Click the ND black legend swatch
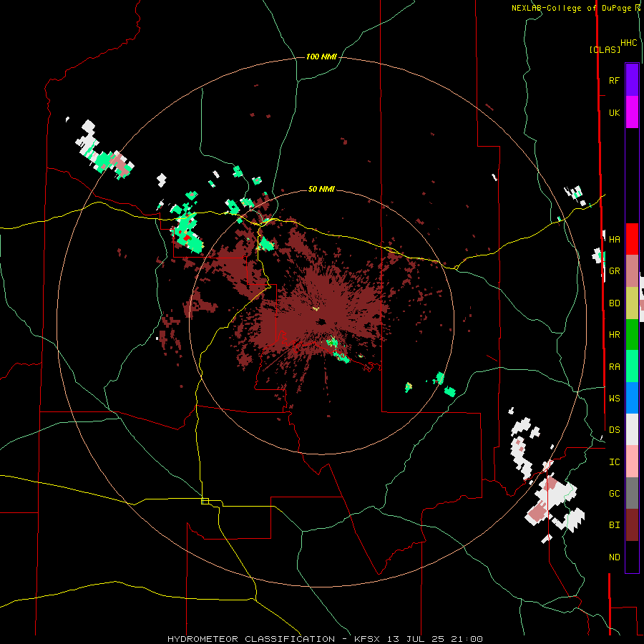Image resolution: width=644 pixels, height=644 pixels. tap(632, 557)
